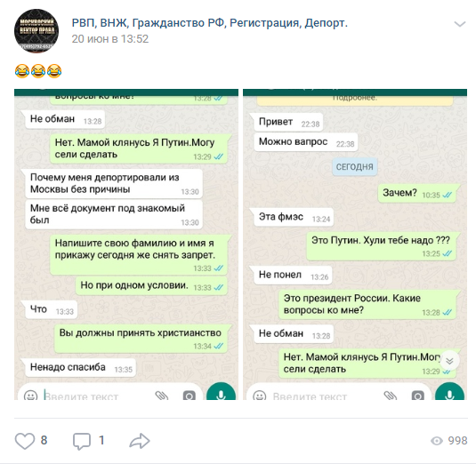
Task: Tap microphone button in right screenshot
Action: pos(449,392)
